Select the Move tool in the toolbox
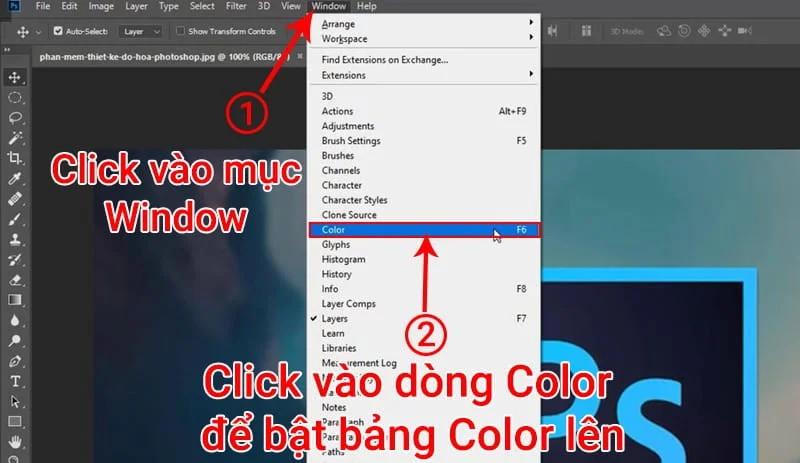The width and height of the screenshot is (800, 463). coord(15,78)
